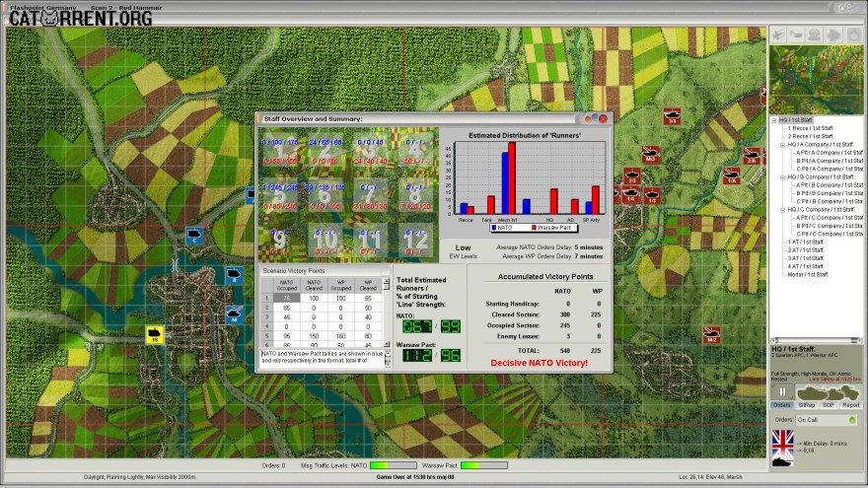This screenshot has height=488, width=868.
Task: Open the Scenario Victory Points dropdown
Action: 386,270
